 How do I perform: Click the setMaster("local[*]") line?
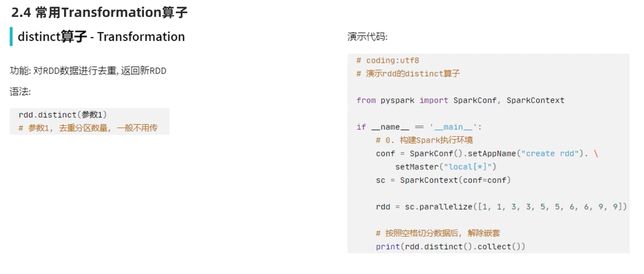[446, 167]
